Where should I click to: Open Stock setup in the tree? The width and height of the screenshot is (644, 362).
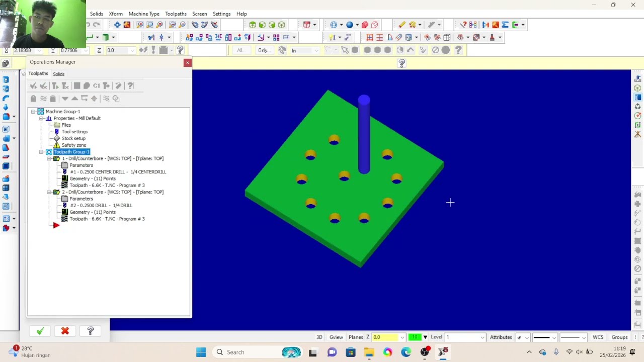coord(73,138)
